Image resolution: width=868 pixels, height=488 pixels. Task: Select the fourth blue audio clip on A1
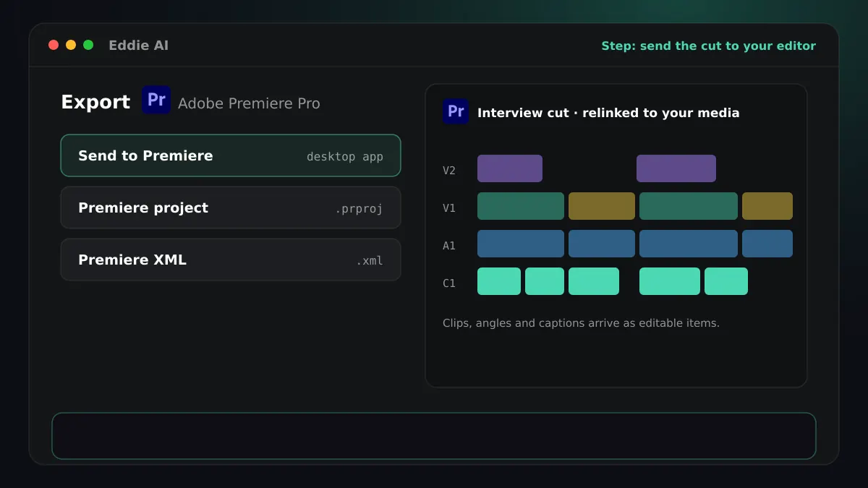click(767, 244)
